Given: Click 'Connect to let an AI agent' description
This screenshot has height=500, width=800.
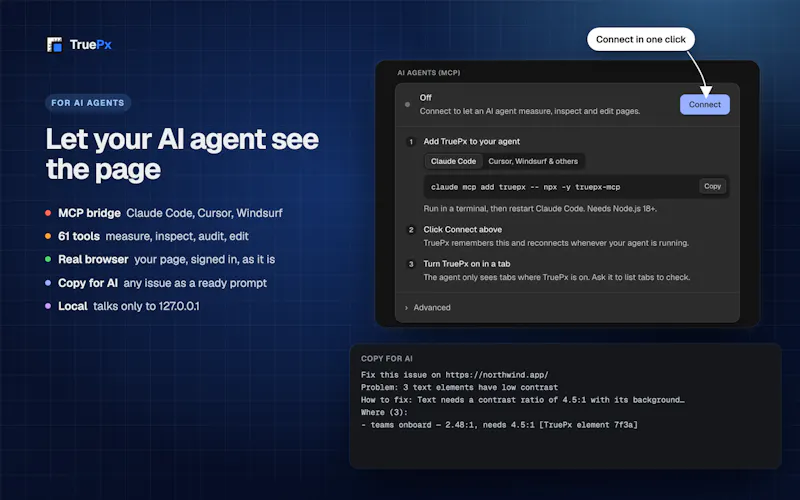Looking at the screenshot, I should coord(530,111).
